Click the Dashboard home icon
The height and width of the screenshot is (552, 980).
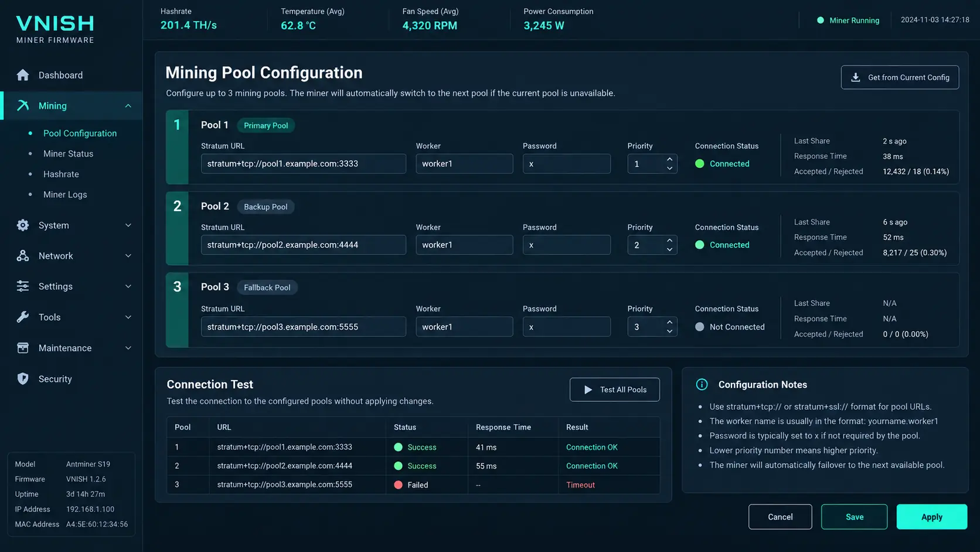pyautogui.click(x=23, y=75)
